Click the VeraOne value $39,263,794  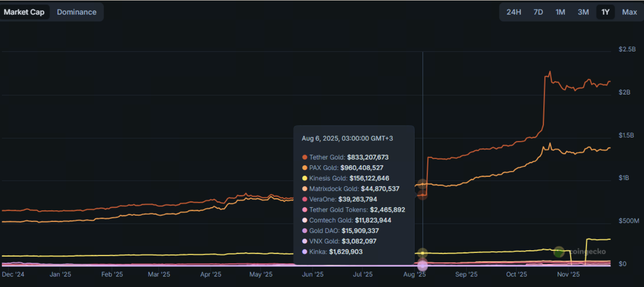click(x=357, y=199)
